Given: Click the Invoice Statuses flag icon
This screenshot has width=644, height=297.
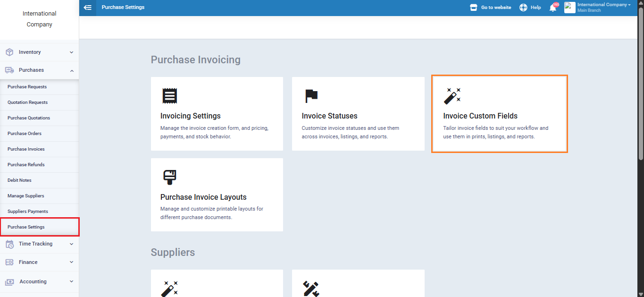Looking at the screenshot, I should coord(311,96).
